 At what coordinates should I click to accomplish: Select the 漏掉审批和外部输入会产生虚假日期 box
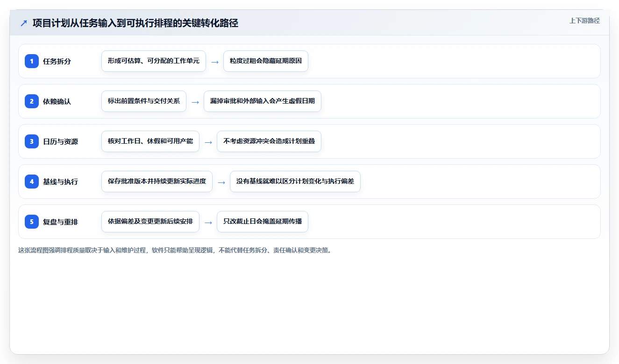(263, 101)
